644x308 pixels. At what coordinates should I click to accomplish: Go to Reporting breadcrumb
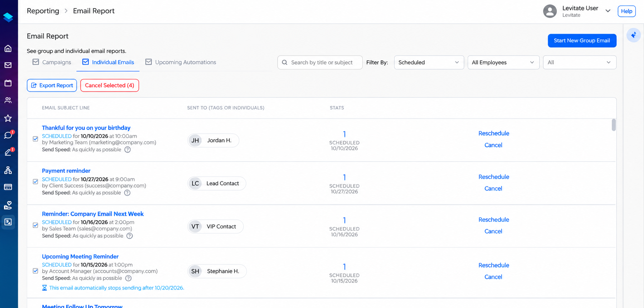click(43, 11)
